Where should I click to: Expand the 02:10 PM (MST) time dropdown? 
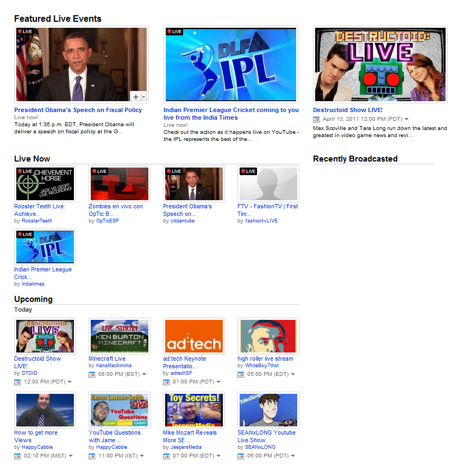[71, 456]
